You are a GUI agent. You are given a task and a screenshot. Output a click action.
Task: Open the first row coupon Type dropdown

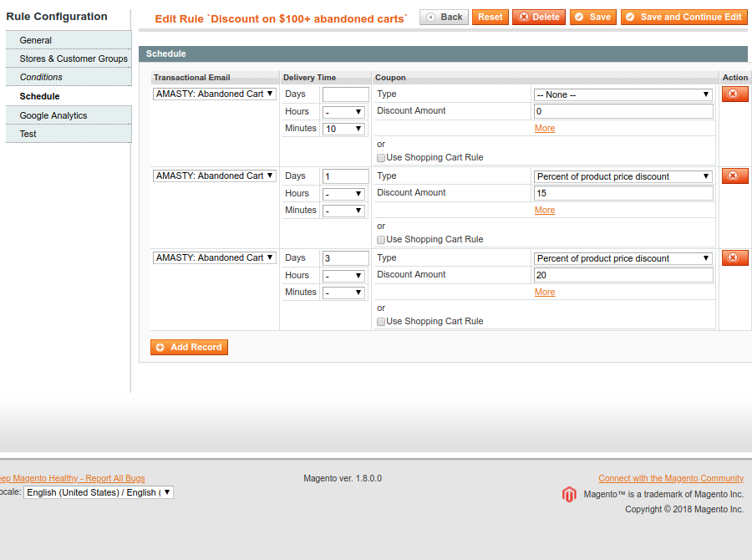tap(622, 95)
